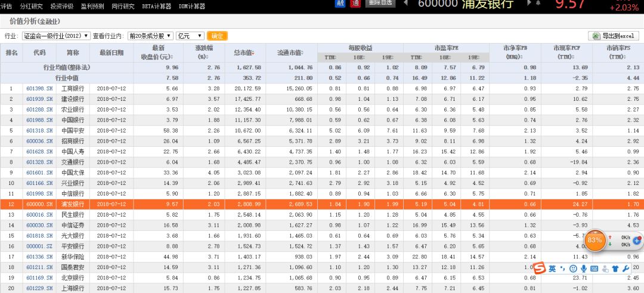Screen dimensions: 644x293
Task: Click 每股收益 TTM sub-header
Action: (x=330, y=57)
